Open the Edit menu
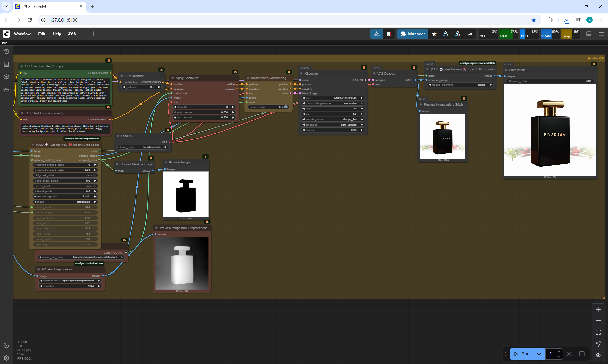 point(41,34)
